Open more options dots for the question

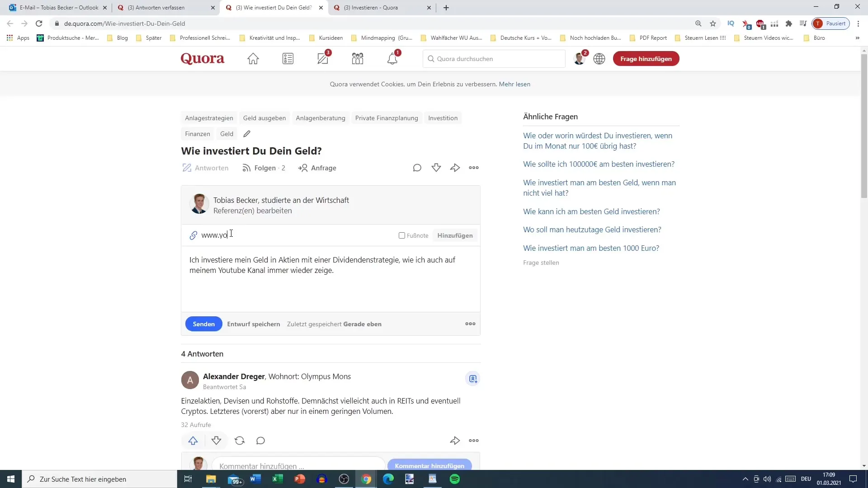pos(474,168)
